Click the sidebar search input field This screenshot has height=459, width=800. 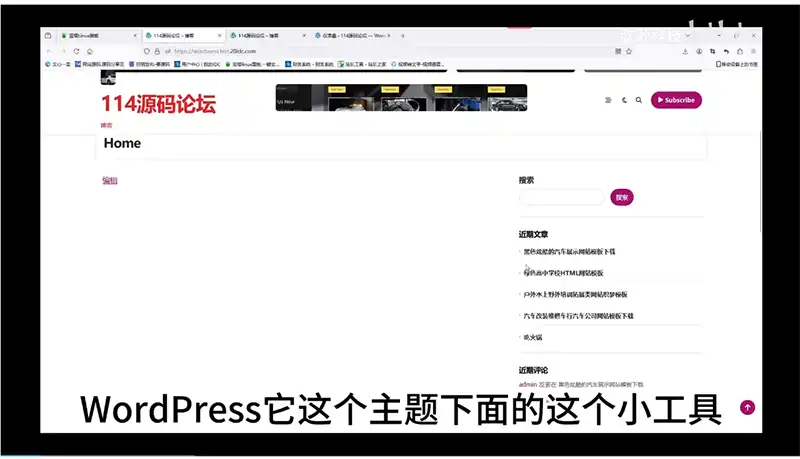(x=561, y=198)
